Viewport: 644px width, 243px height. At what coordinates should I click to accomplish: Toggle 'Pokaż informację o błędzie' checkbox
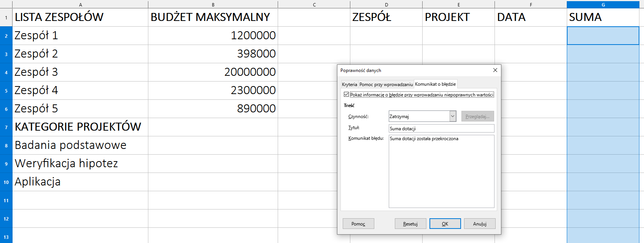click(346, 94)
